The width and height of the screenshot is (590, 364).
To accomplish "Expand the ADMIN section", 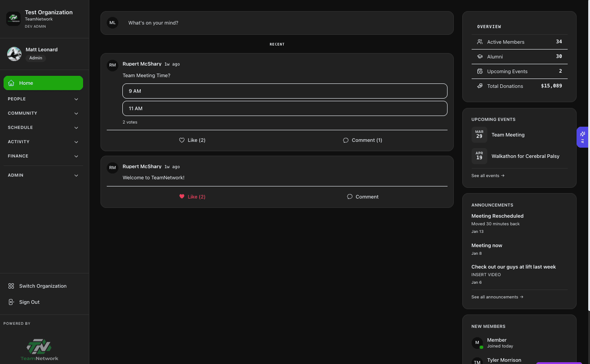I will 43,175.
